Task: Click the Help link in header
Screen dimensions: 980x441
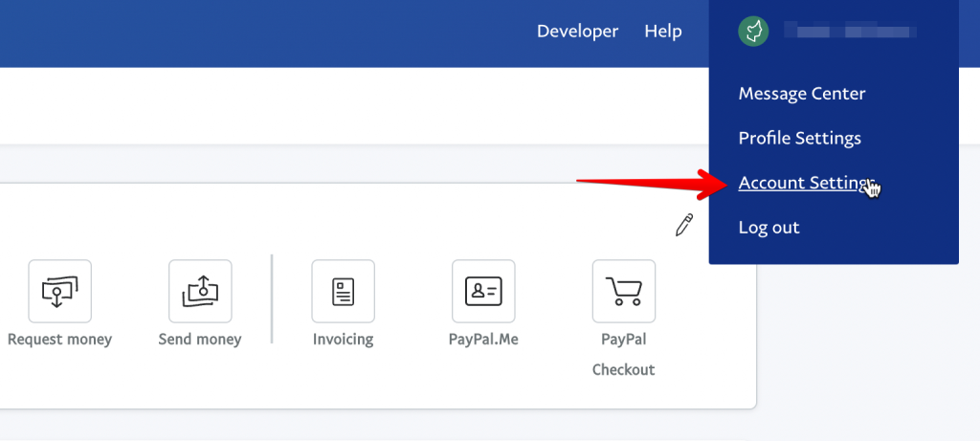Action: pyautogui.click(x=662, y=32)
